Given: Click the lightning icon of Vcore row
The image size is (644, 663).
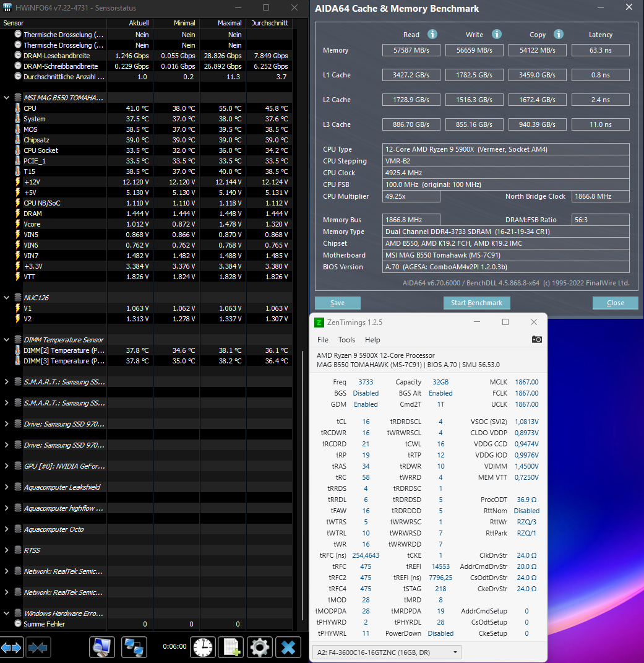Looking at the screenshot, I should (x=17, y=224).
